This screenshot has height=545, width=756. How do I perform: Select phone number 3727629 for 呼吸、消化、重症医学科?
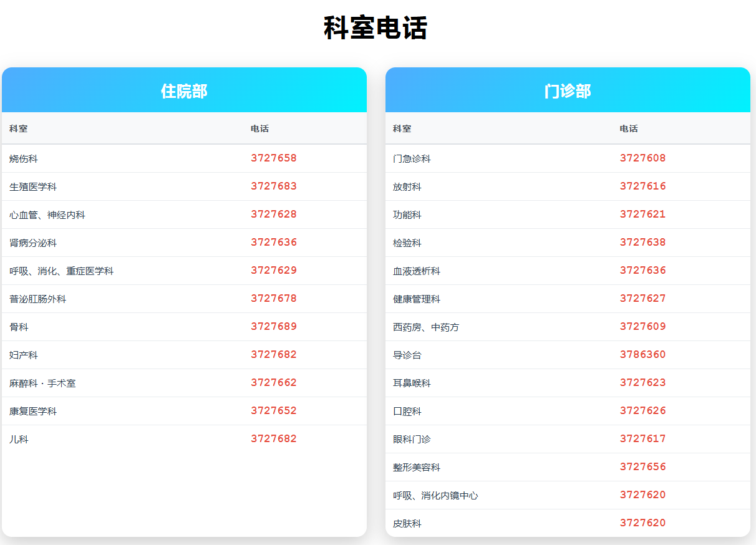274,271
